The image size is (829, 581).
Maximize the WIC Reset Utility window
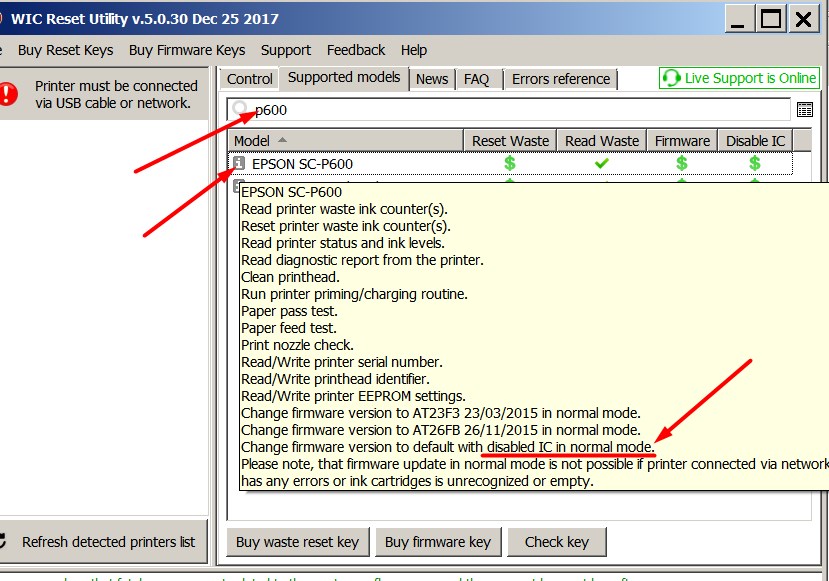pos(770,20)
